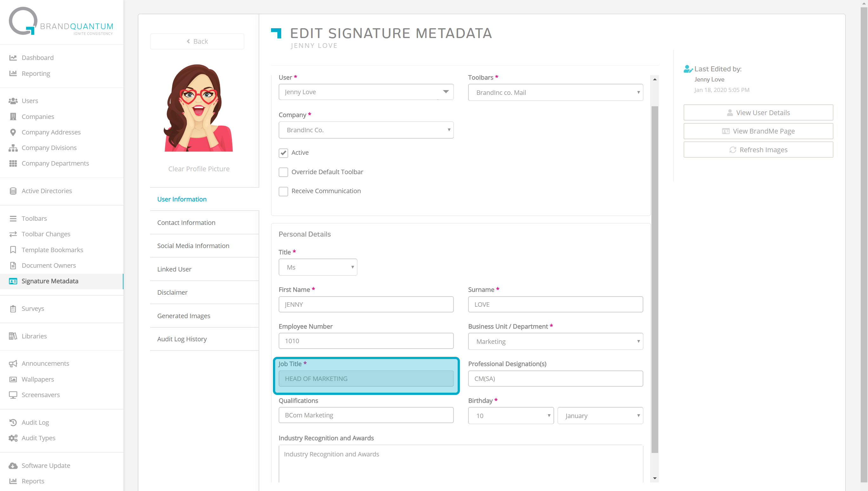Open the Audit Log History tab

pos(182,339)
